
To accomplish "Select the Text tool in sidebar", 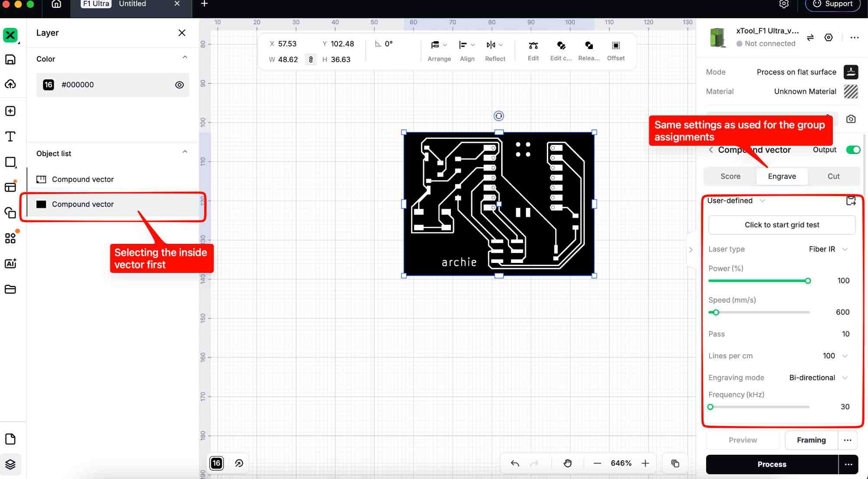I will (x=10, y=137).
